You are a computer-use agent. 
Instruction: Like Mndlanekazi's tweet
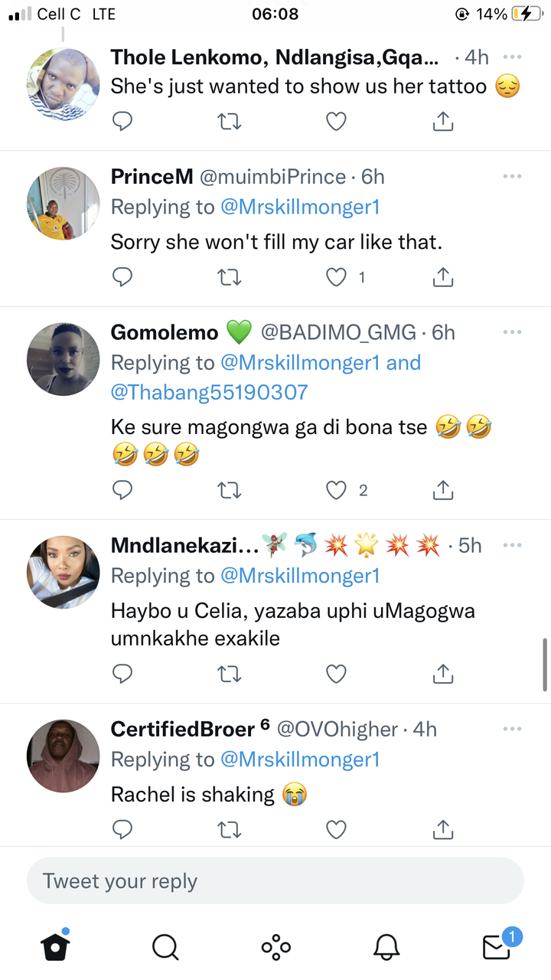coord(337,673)
